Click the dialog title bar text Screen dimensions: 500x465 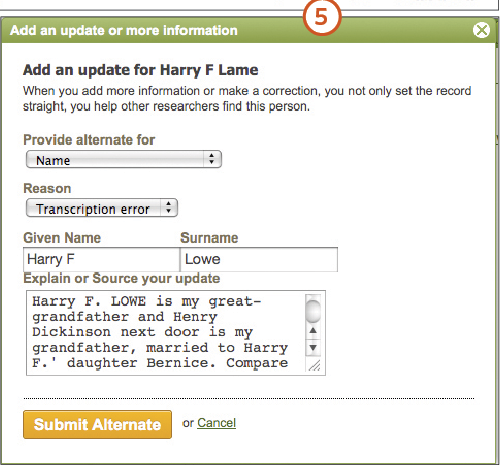(x=124, y=30)
